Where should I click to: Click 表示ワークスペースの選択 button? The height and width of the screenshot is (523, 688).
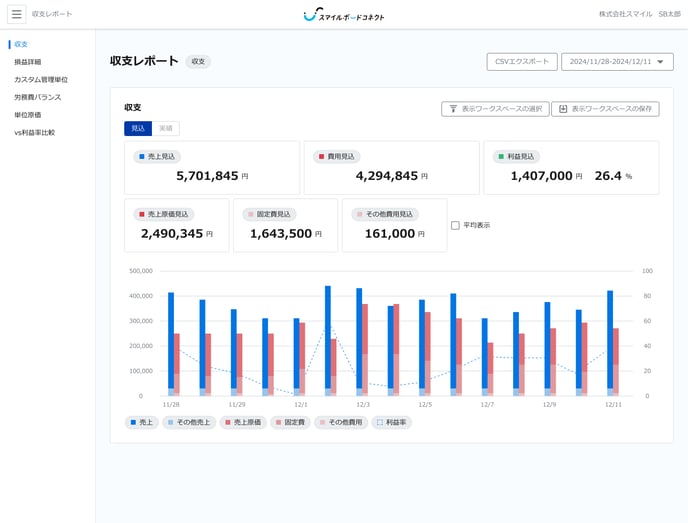click(x=495, y=109)
